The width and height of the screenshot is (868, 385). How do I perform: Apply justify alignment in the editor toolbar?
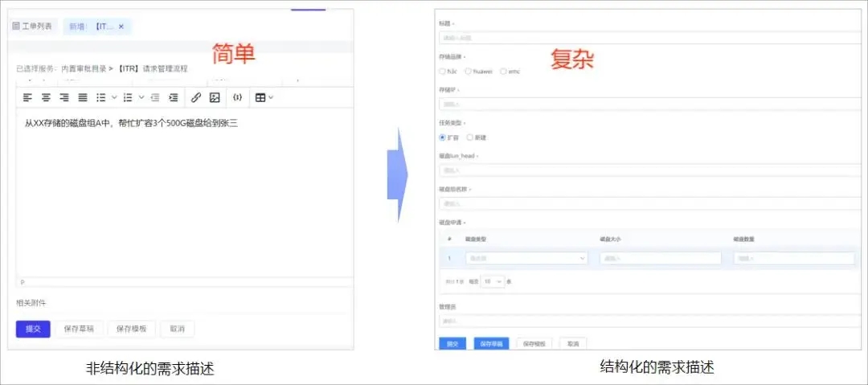tap(83, 97)
